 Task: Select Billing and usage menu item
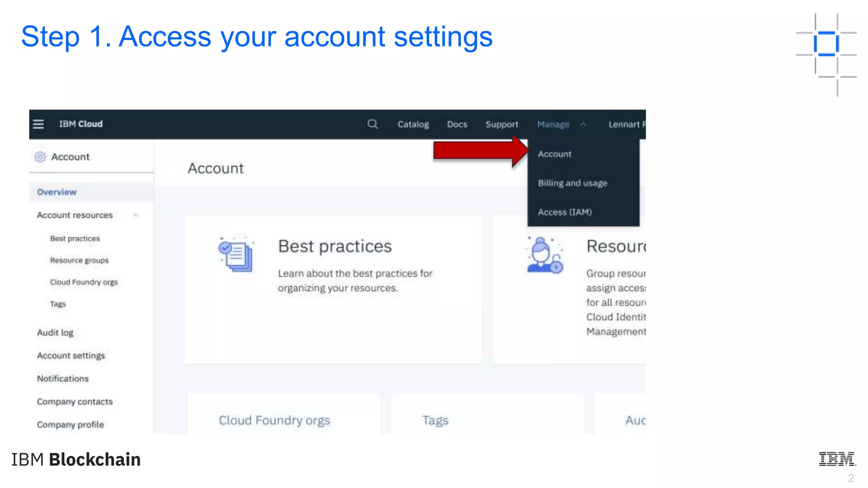click(572, 183)
